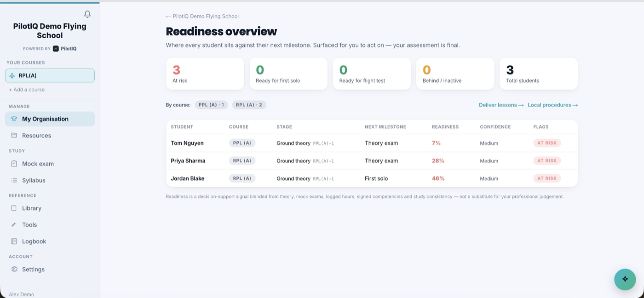Click the Add a course link
The image size is (644, 298).
[27, 90]
